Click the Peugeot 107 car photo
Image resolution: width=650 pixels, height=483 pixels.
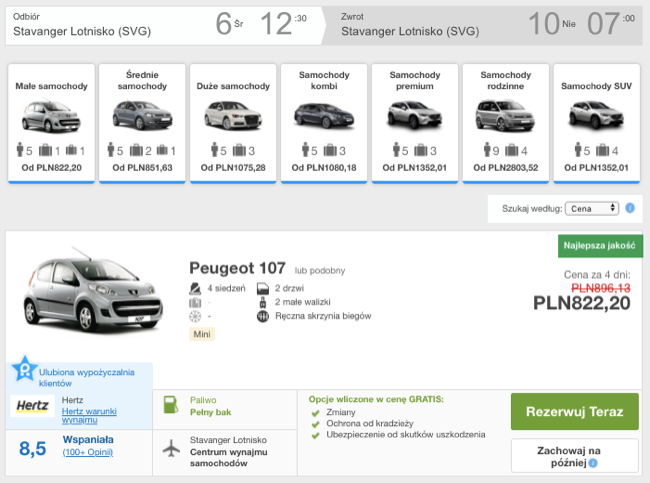92,290
